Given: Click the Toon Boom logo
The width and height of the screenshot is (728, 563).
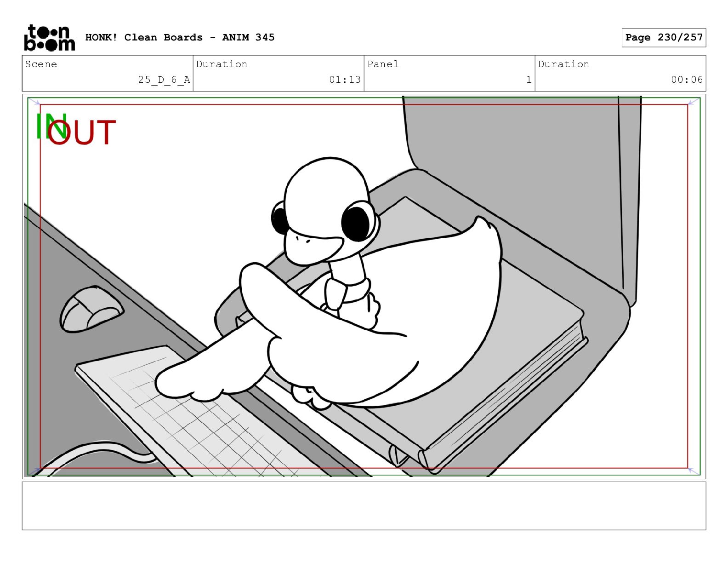Looking at the screenshot, I should coord(49,38).
